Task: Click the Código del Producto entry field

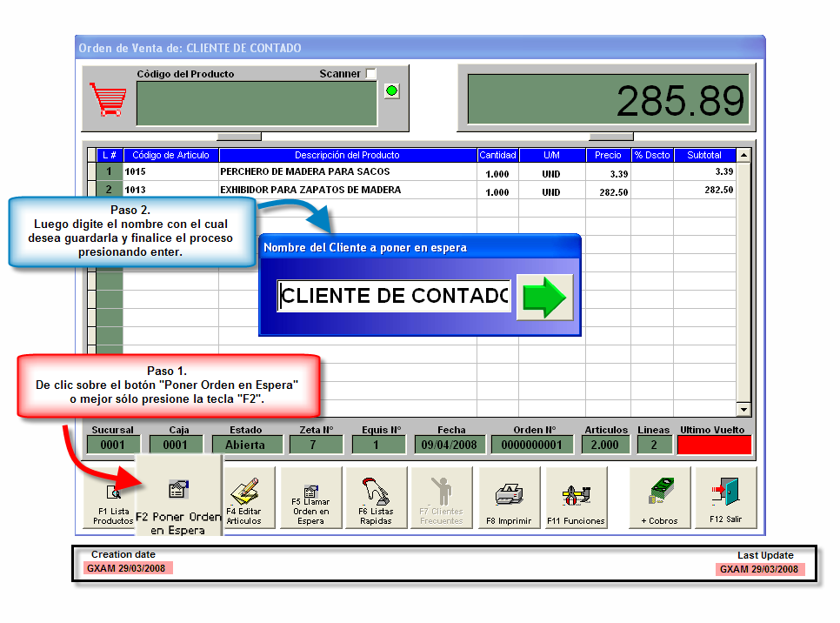Action: point(257,103)
